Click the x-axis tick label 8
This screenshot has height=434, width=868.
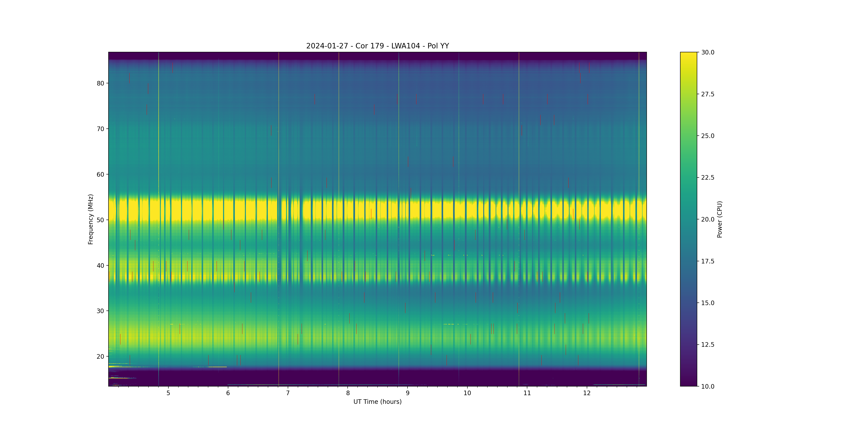[348, 393]
